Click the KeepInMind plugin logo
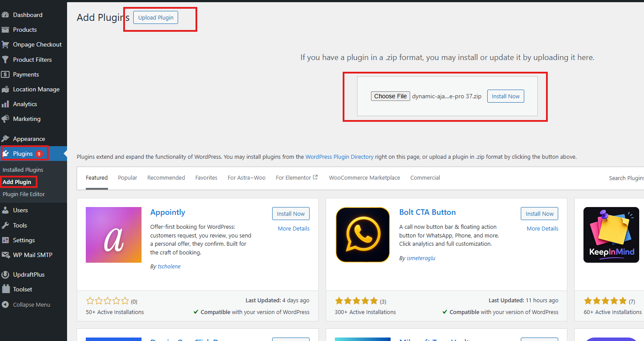The width and height of the screenshot is (644, 341). [x=611, y=235]
